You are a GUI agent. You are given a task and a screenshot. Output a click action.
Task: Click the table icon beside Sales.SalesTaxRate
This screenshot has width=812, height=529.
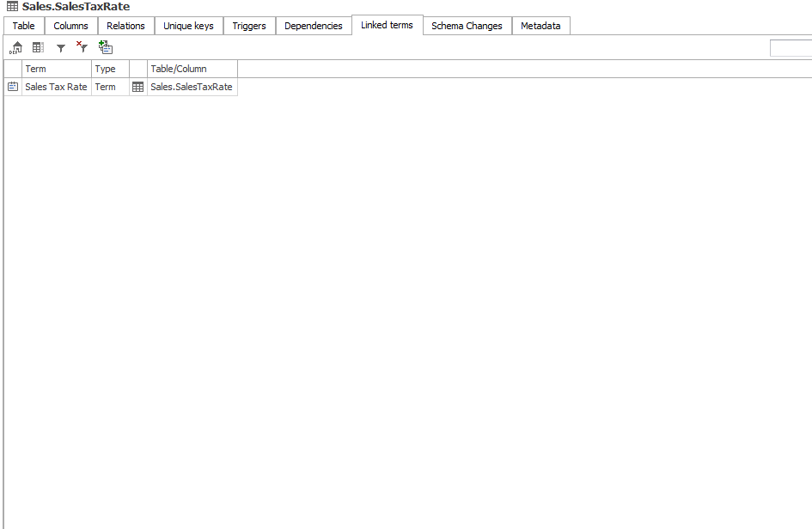point(137,87)
